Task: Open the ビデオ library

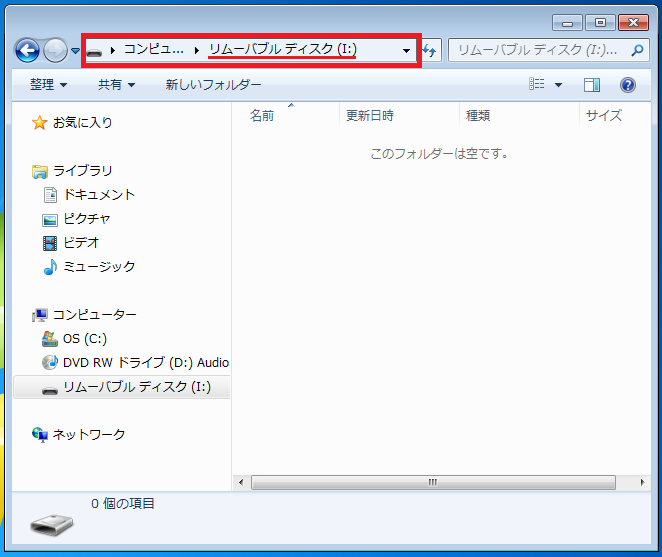Action: [x=81, y=243]
